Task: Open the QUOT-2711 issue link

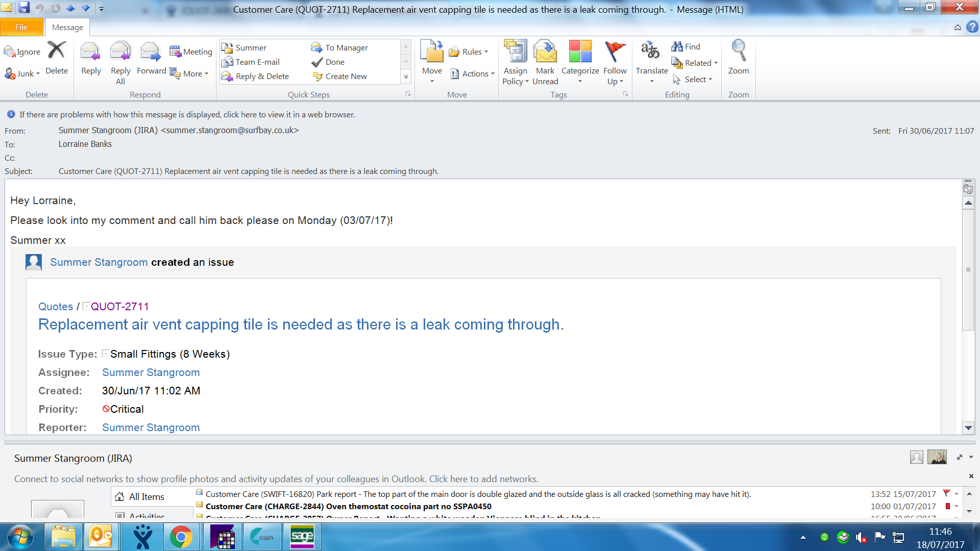Action: click(x=119, y=307)
